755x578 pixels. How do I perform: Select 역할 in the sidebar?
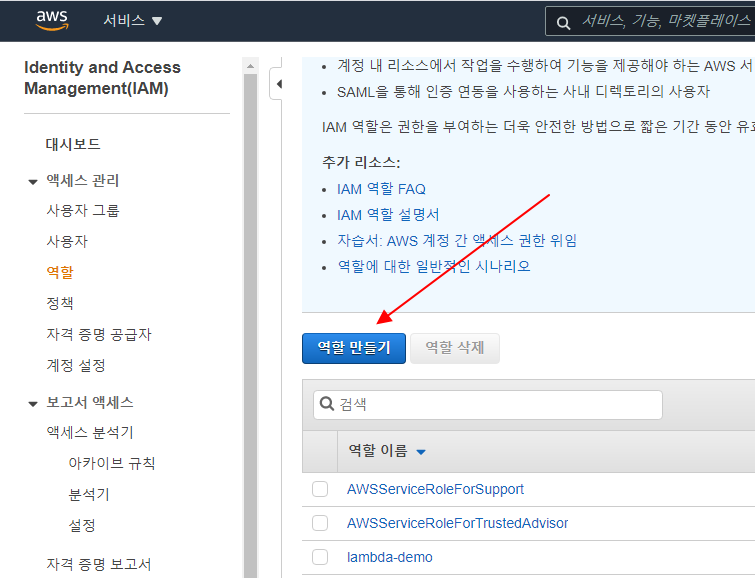(60, 272)
